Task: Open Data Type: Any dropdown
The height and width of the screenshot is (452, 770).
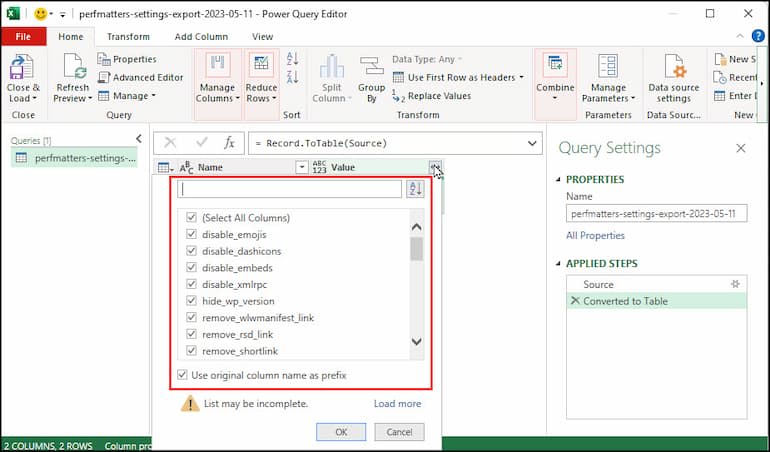Action: tap(427, 59)
